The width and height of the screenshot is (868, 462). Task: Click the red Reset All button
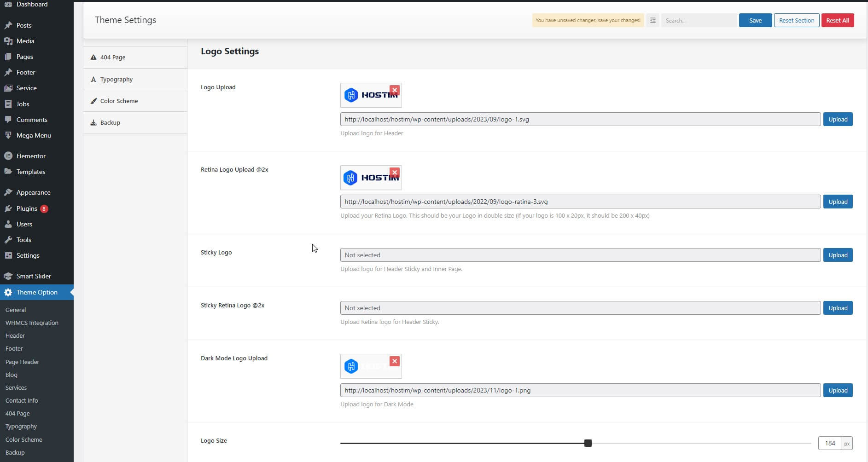838,20
